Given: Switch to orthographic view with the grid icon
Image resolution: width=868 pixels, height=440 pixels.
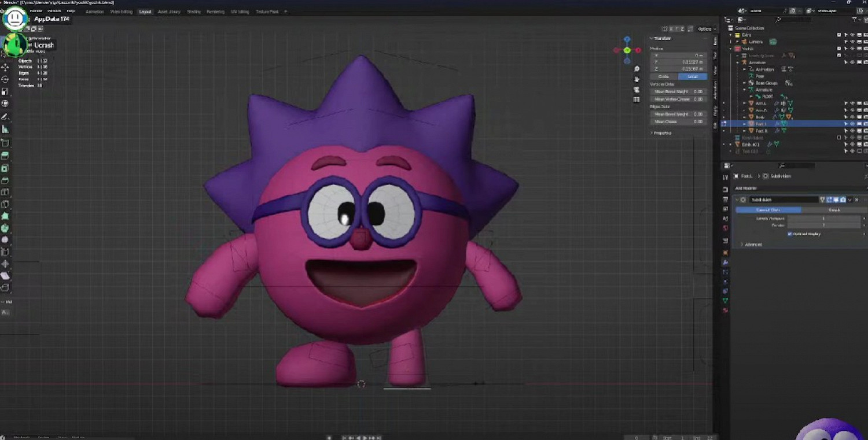Looking at the screenshot, I should pyautogui.click(x=637, y=99).
